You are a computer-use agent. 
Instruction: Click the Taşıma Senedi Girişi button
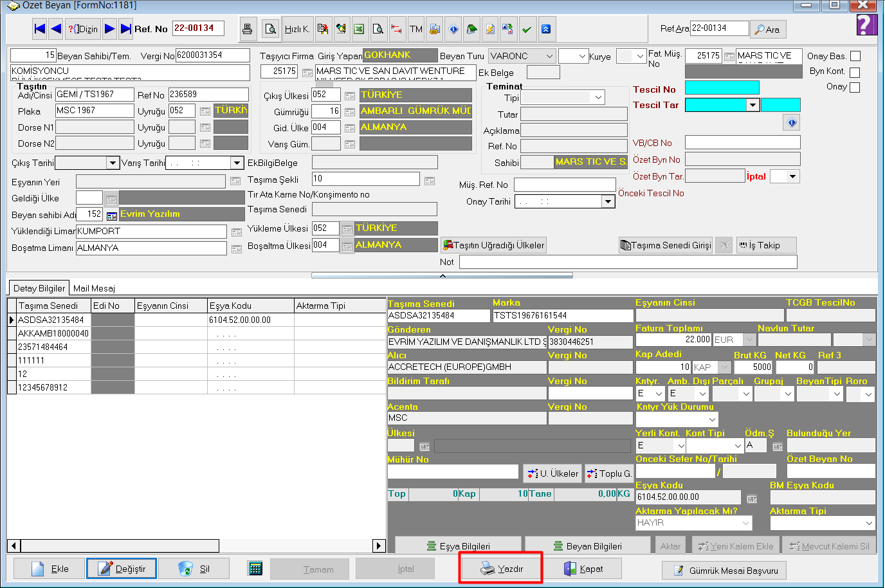(x=666, y=245)
